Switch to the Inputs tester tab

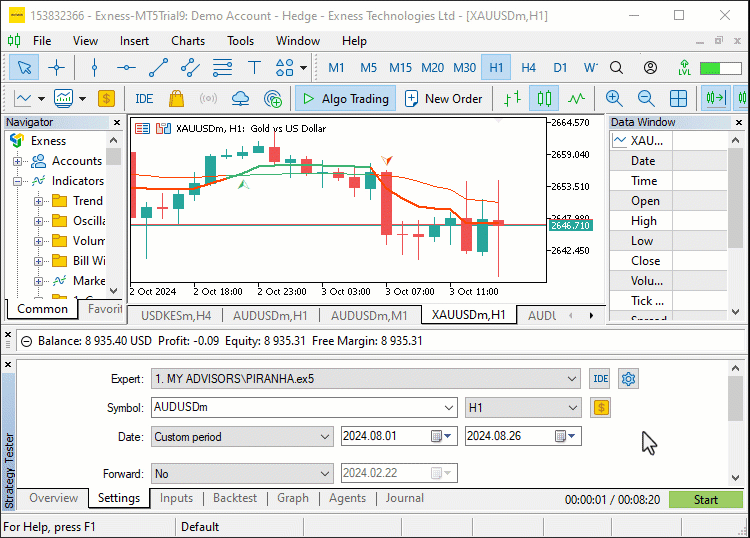(x=176, y=498)
